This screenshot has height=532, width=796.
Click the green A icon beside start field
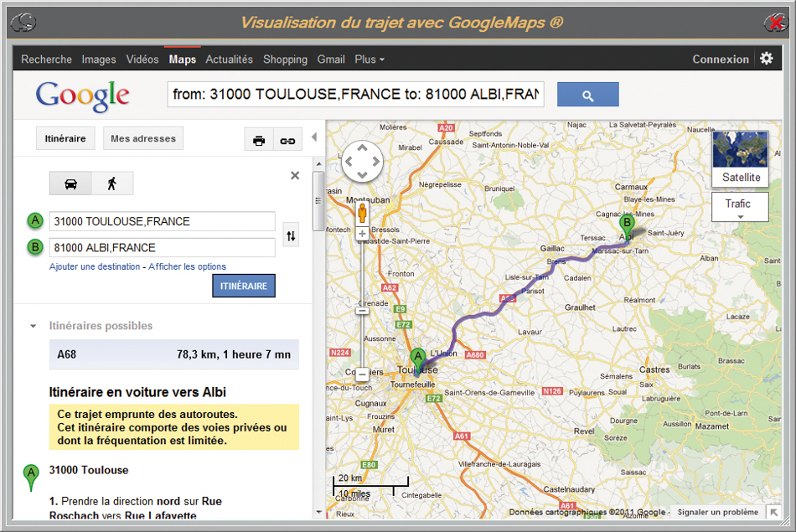point(35,221)
